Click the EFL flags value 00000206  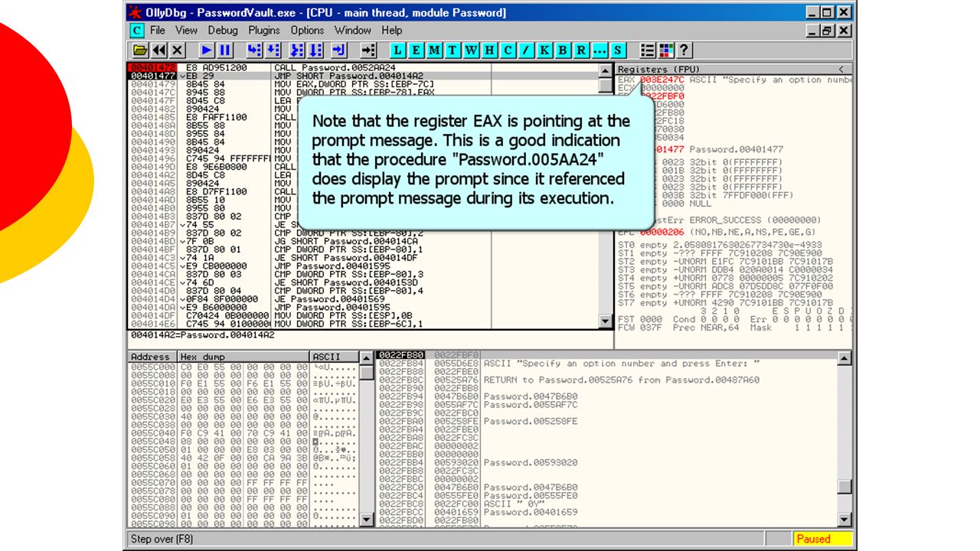point(662,232)
